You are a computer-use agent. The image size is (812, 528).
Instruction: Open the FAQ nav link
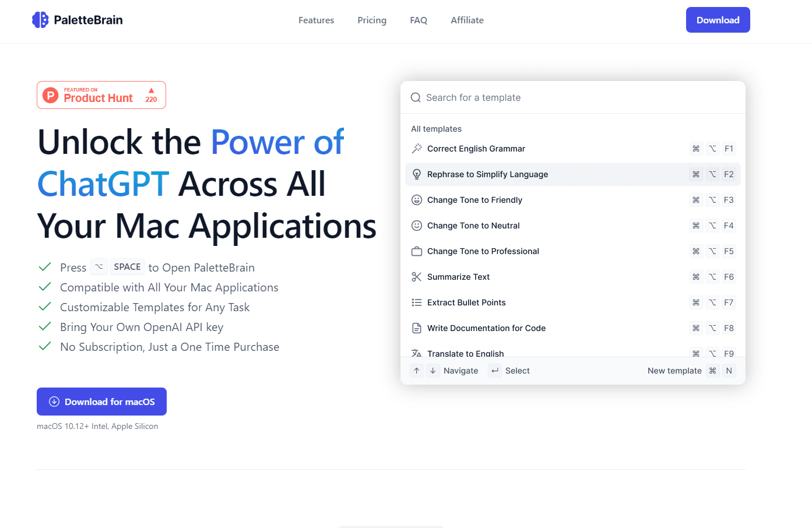point(419,20)
